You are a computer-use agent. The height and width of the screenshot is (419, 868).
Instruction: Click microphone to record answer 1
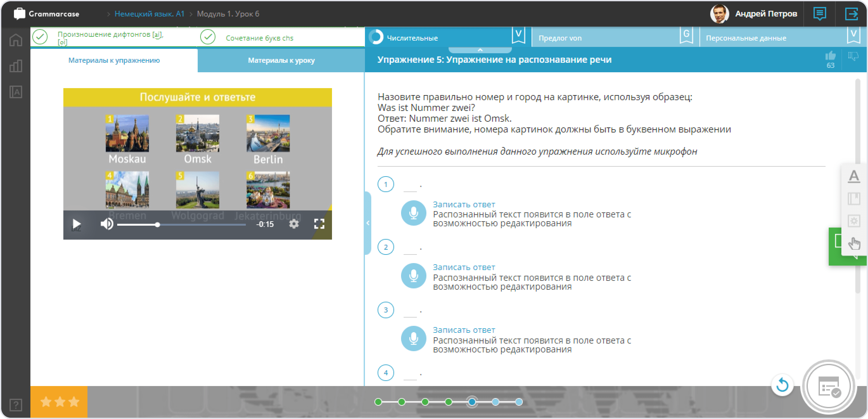pos(413,213)
